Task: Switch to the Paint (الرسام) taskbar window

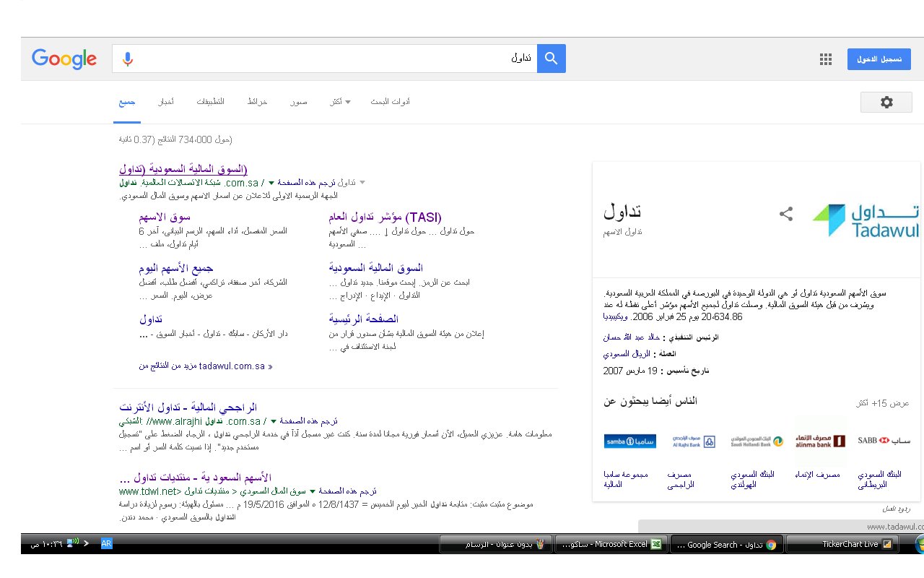Action: pos(496,544)
